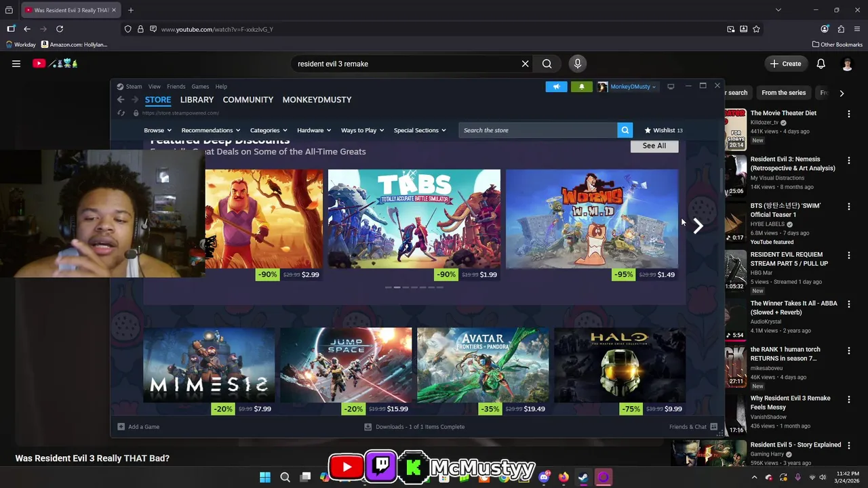Expand the Hardware dropdown

coord(314,130)
